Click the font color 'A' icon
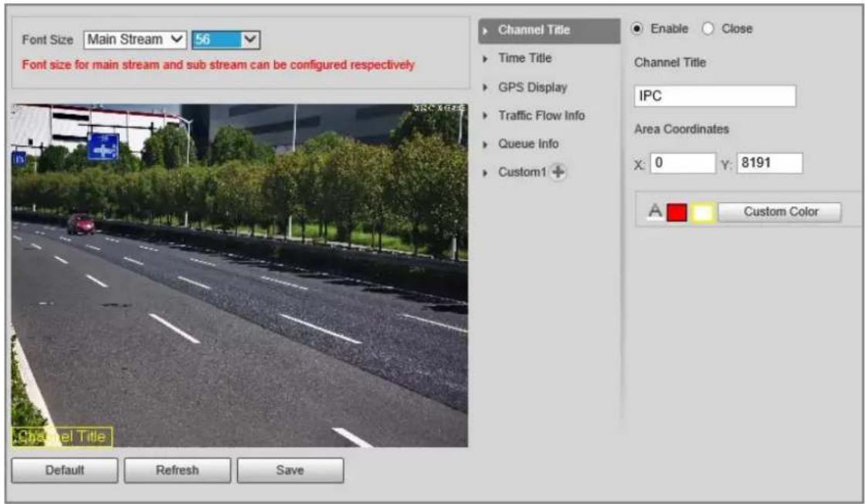The width and height of the screenshot is (865, 504). pos(655,211)
